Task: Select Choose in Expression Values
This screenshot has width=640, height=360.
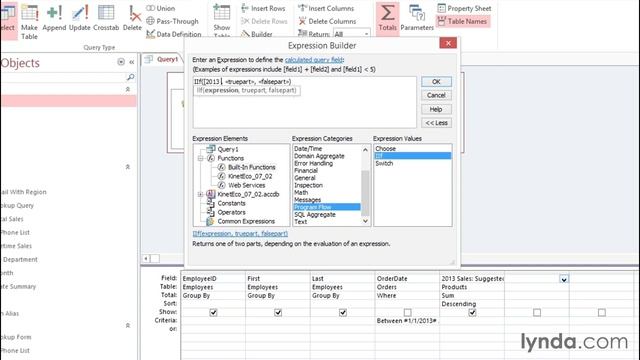Action: click(385, 149)
